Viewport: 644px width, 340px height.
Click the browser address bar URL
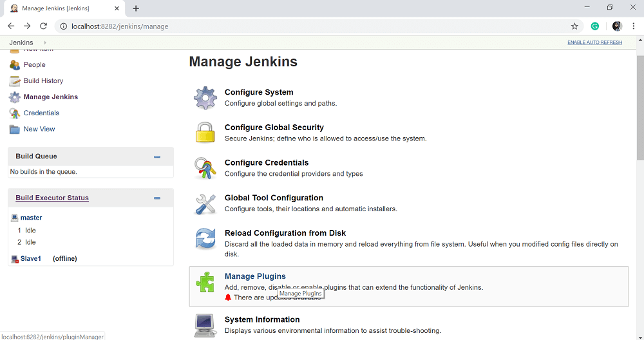pos(120,26)
